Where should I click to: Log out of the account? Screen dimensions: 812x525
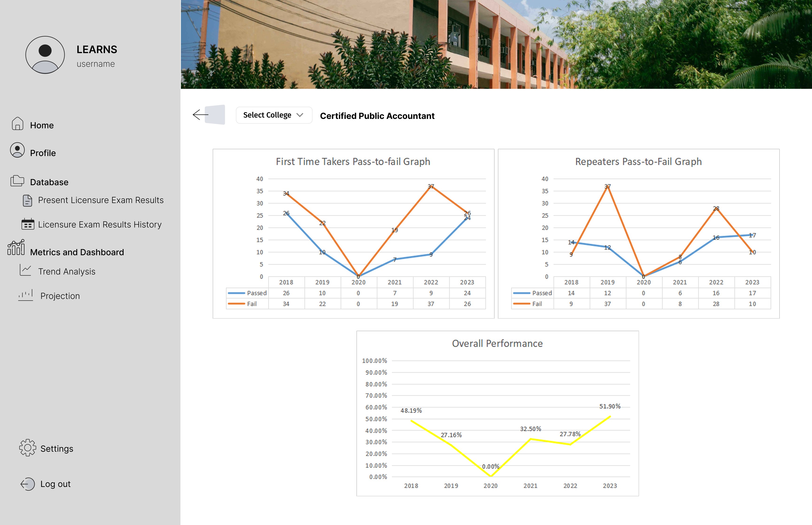click(55, 484)
